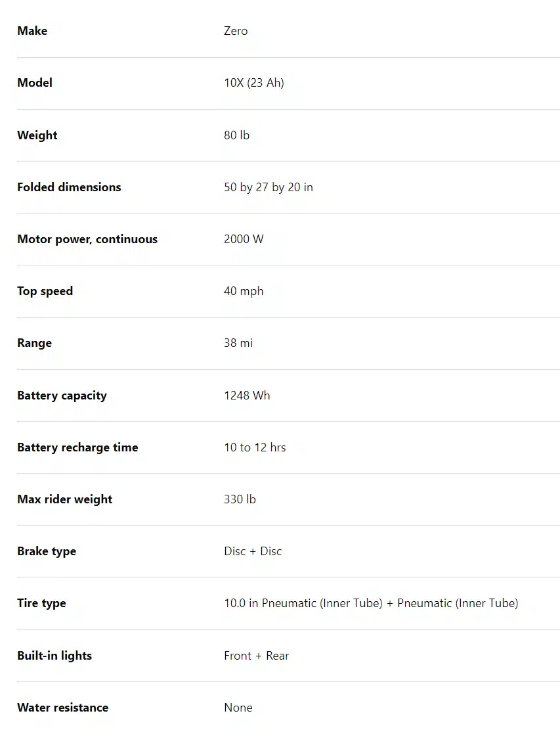The width and height of the screenshot is (560, 751).
Task: Click the Make row label
Action: pyautogui.click(x=32, y=31)
